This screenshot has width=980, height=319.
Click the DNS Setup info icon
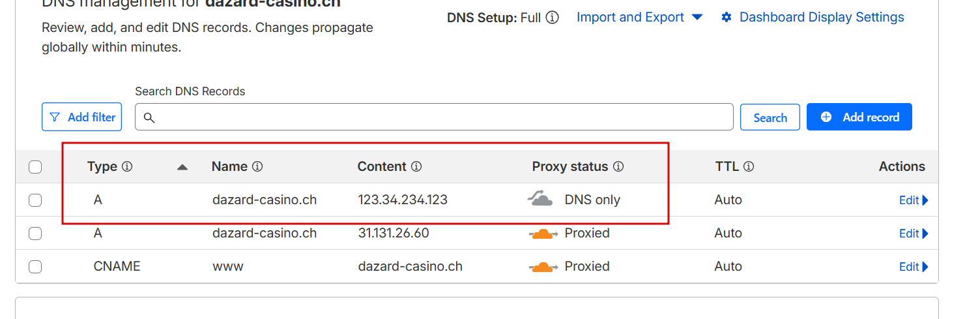[x=552, y=18]
